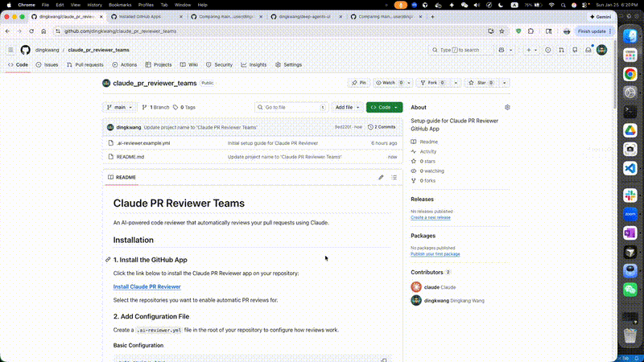Expand the Fork options arrow
644x362 pixels.
click(456, 83)
